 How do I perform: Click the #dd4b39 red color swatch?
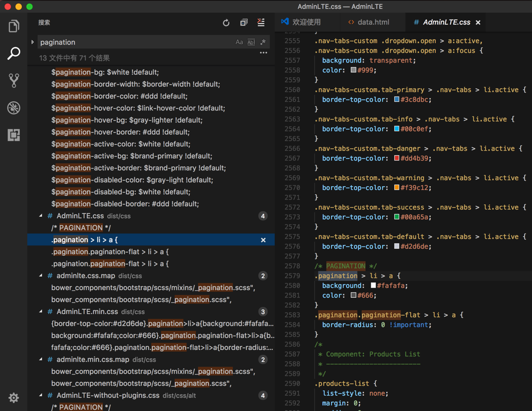coord(397,158)
